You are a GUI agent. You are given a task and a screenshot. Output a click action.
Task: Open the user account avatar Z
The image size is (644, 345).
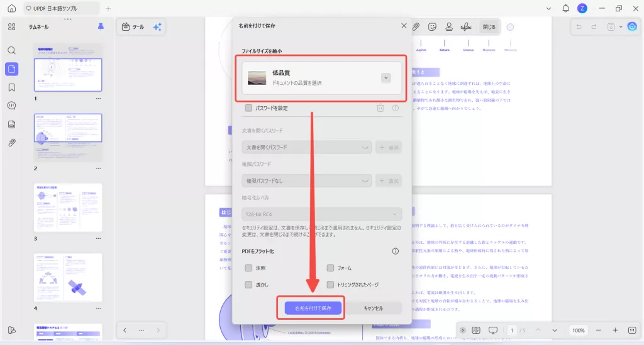582,8
